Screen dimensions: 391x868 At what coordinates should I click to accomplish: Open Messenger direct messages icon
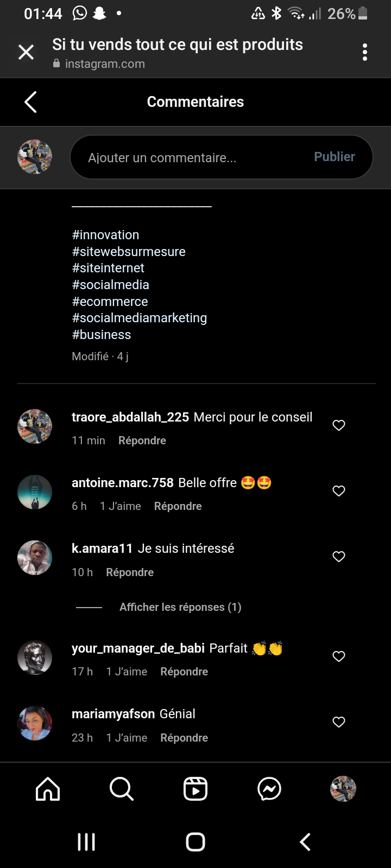tap(269, 789)
